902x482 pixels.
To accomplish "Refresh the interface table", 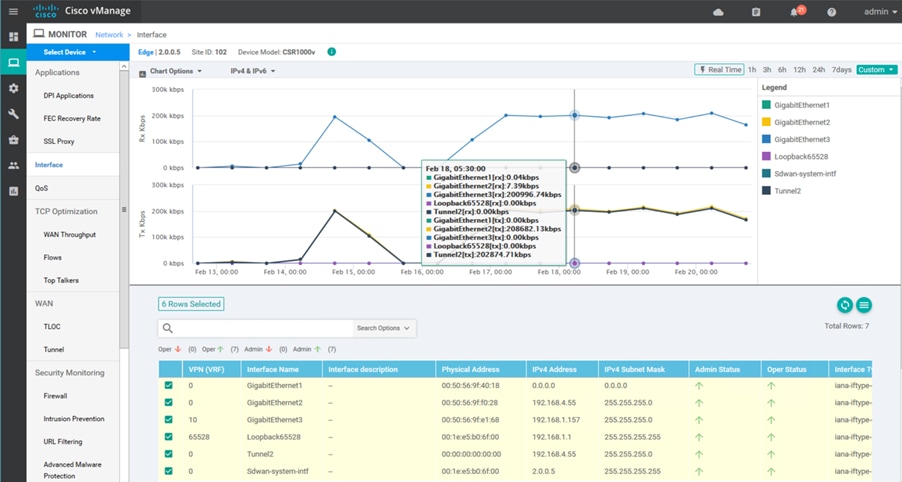I will pyautogui.click(x=844, y=305).
